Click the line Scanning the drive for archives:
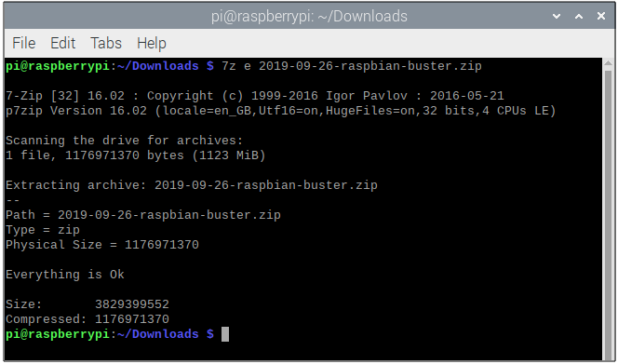 [124, 141]
